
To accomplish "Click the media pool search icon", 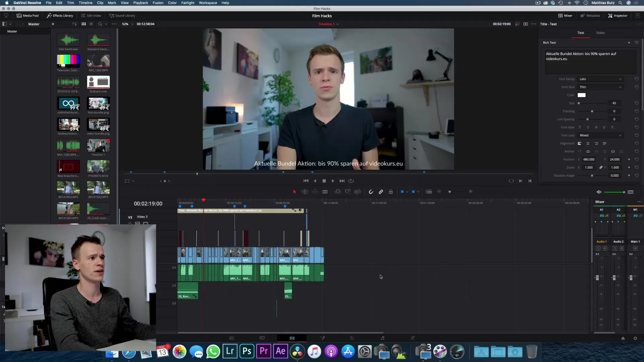I will click(100, 24).
